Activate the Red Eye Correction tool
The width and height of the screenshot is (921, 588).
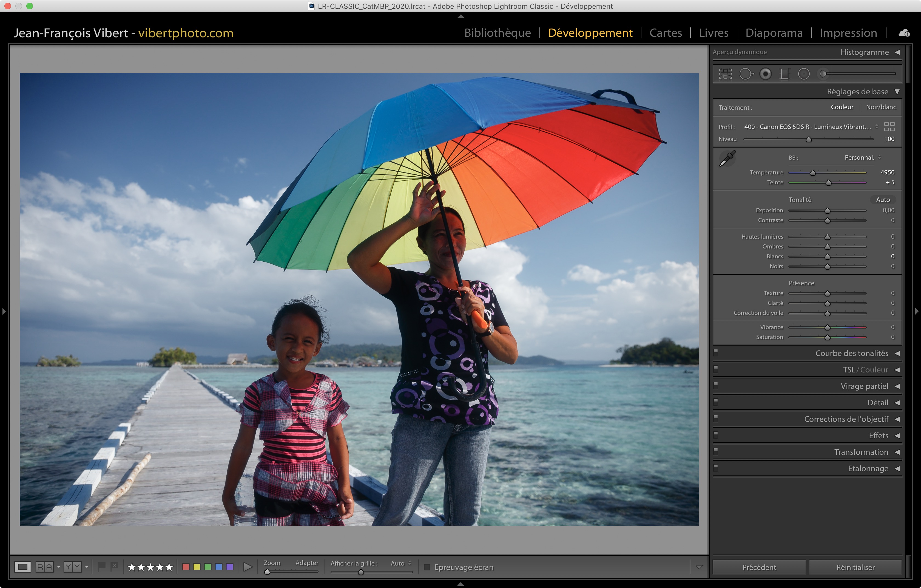click(x=765, y=74)
